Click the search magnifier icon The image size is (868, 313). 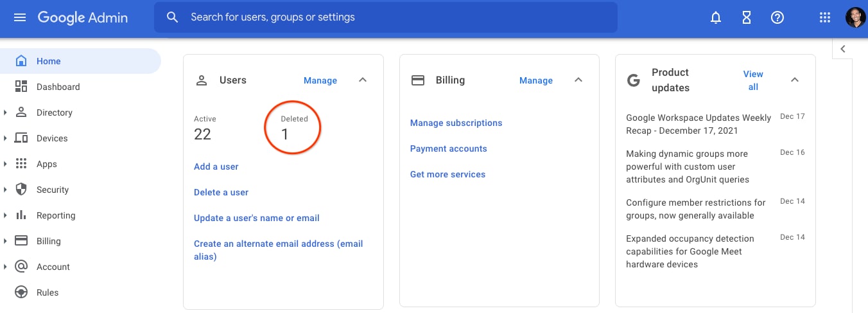(x=172, y=17)
